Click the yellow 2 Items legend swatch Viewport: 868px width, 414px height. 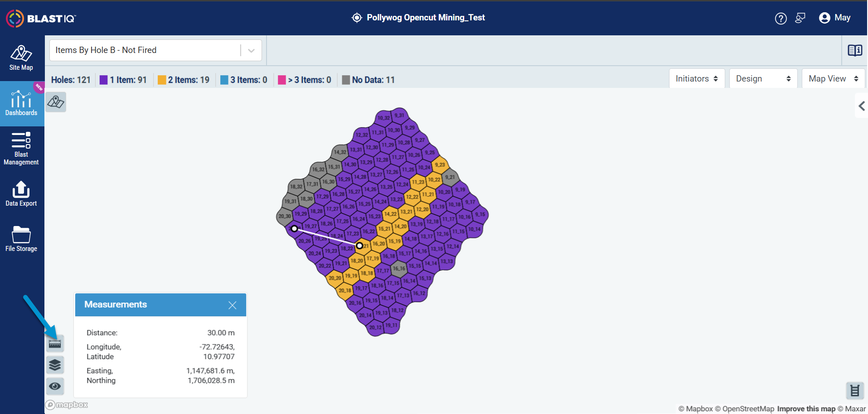[162, 80]
